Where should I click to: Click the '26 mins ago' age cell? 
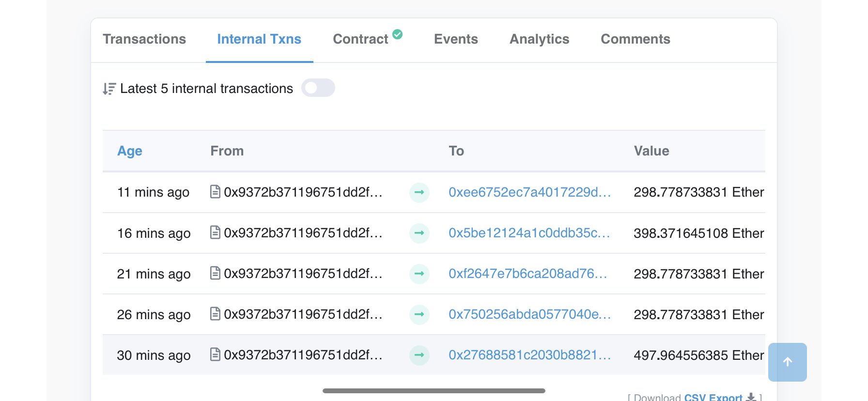[x=154, y=315]
